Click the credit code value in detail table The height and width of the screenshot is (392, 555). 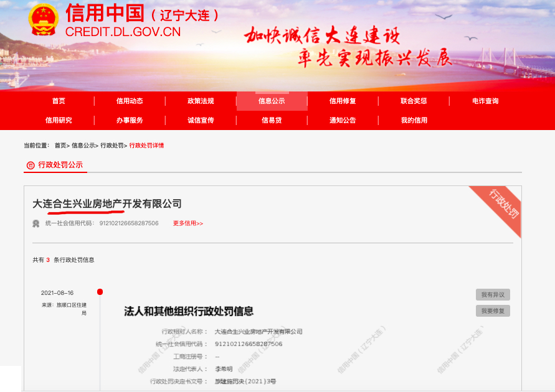click(x=249, y=344)
